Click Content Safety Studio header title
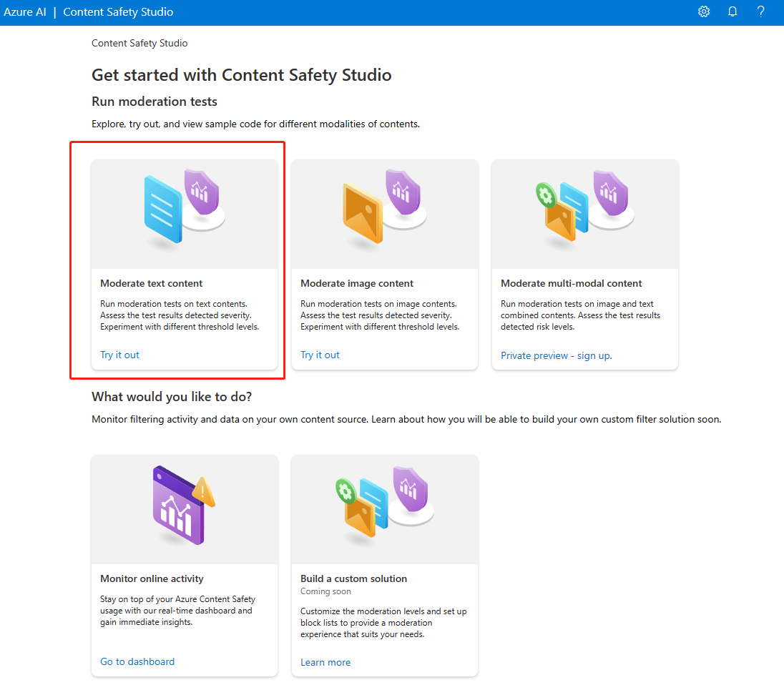 tap(118, 12)
